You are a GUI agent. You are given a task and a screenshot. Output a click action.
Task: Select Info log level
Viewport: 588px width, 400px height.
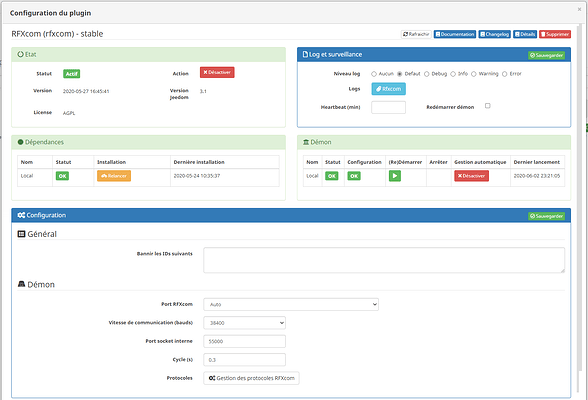[453, 74]
